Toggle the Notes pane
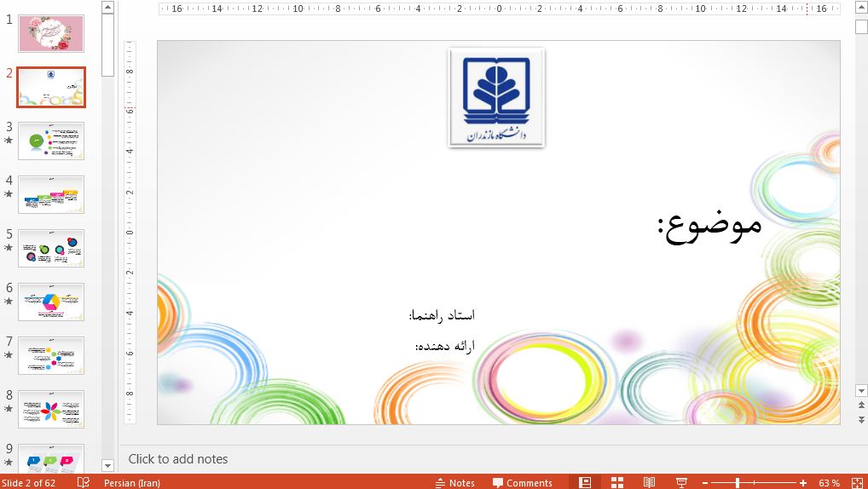 click(x=454, y=483)
